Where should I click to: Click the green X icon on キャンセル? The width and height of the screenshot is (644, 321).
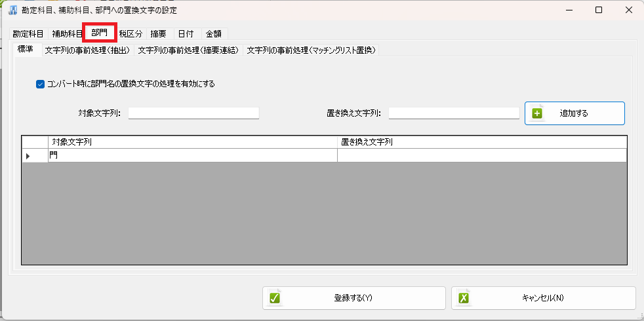[464, 298]
